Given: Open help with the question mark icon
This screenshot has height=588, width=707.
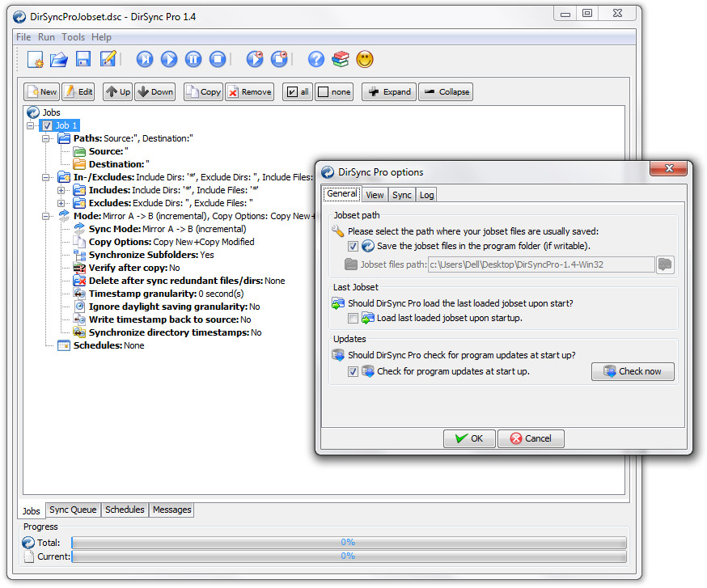Looking at the screenshot, I should pos(316,59).
